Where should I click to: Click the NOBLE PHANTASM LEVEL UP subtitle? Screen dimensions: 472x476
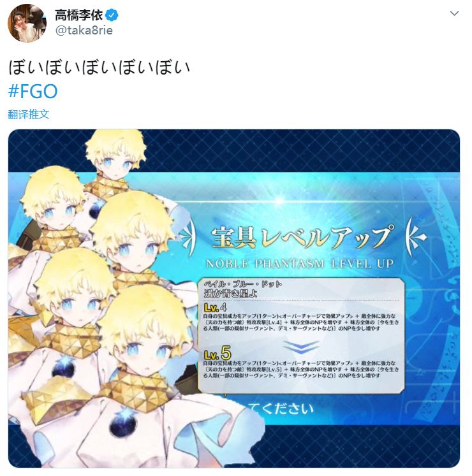(x=300, y=264)
